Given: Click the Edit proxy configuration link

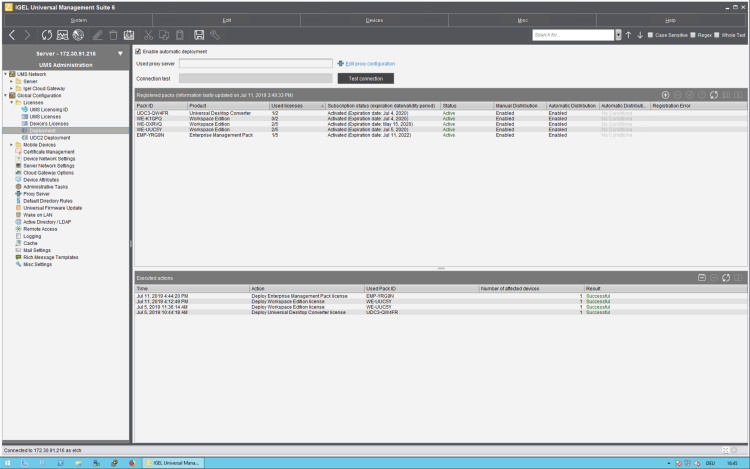Looking at the screenshot, I should point(369,63).
